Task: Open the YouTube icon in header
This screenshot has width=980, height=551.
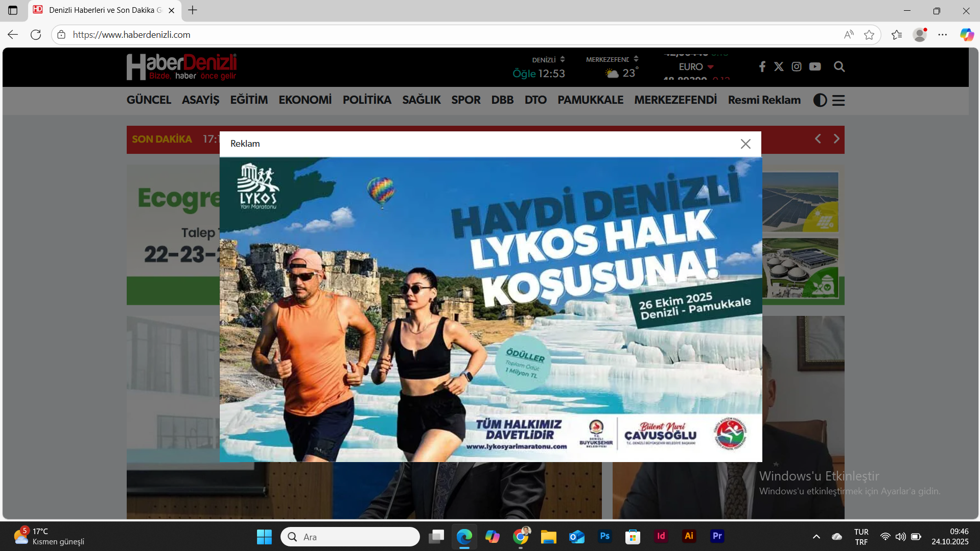Action: [x=815, y=66]
